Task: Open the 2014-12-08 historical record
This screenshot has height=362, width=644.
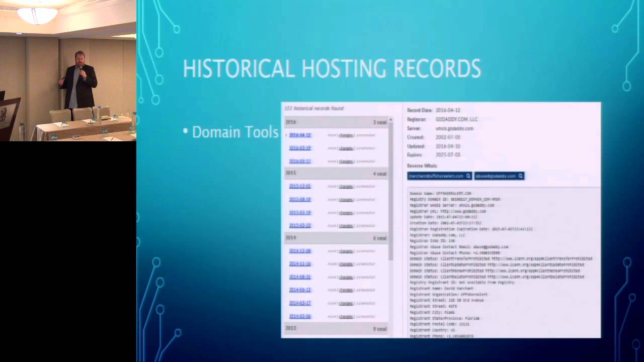Action: (300, 251)
